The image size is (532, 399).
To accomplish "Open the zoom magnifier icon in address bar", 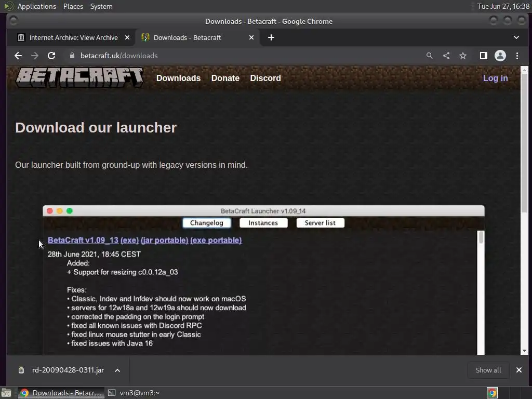I will tap(430, 56).
